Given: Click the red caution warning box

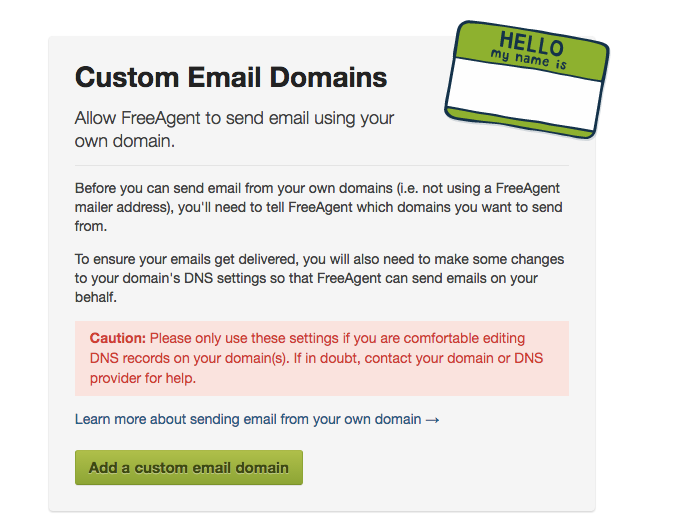Looking at the screenshot, I should (x=322, y=358).
